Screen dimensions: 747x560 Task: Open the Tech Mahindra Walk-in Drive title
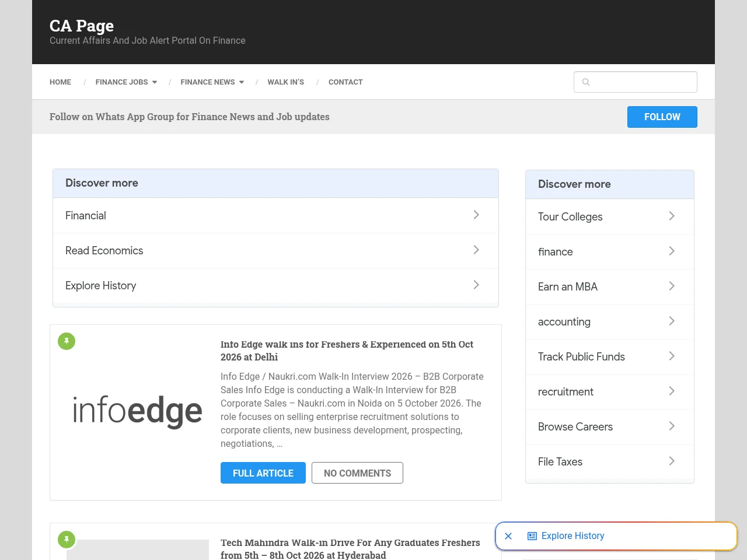pos(350,549)
